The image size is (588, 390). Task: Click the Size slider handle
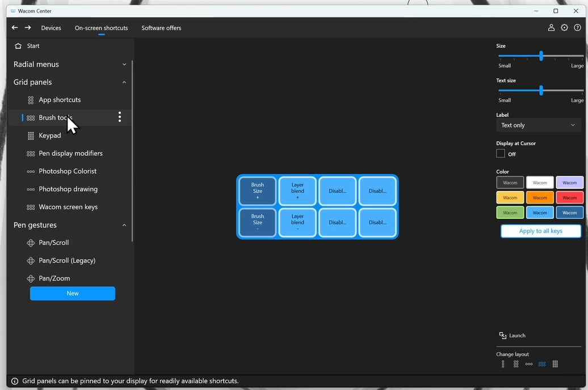(x=541, y=56)
